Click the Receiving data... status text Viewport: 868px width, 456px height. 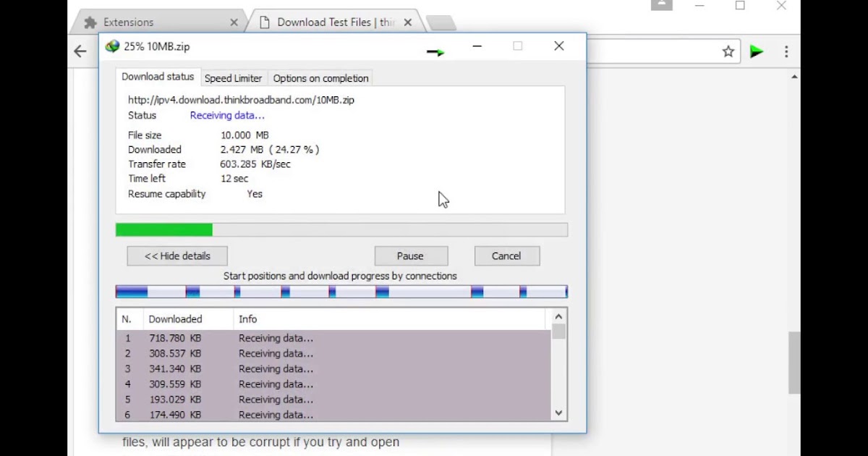(227, 115)
